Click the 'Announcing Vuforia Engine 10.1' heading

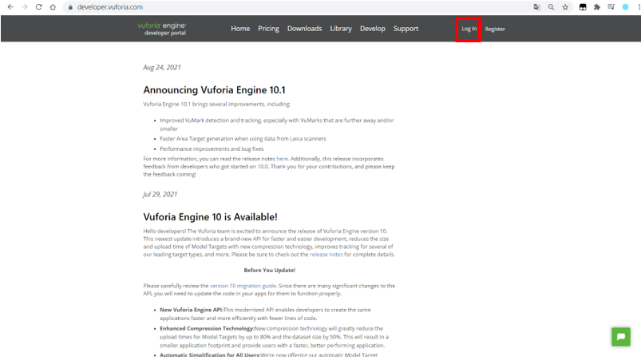[x=214, y=90]
